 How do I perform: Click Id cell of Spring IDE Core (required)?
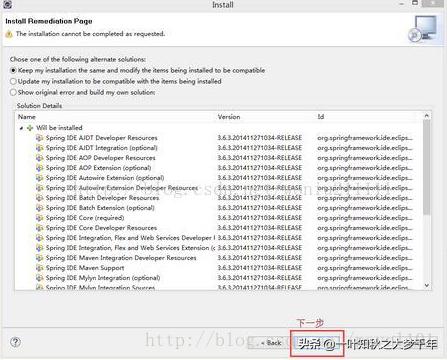click(x=365, y=218)
